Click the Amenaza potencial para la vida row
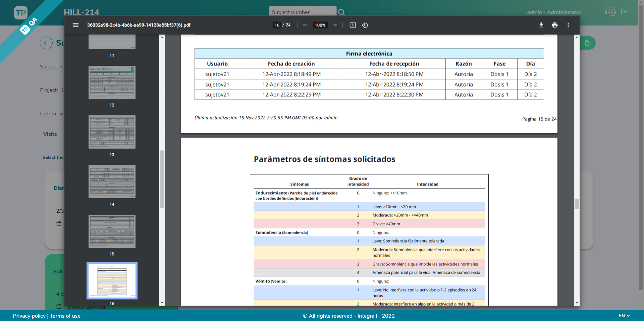 click(369, 272)
